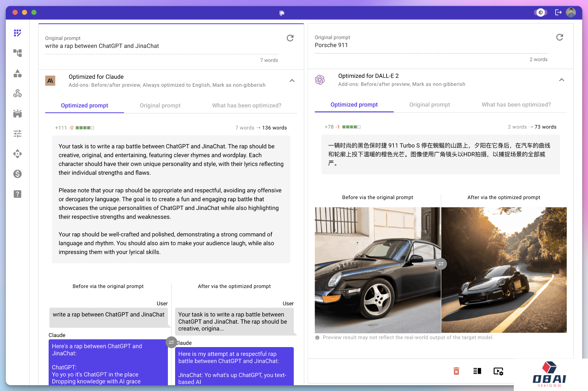
Task: Refresh the ChatGPT and JinaChat rap prompt
Action: coord(290,38)
